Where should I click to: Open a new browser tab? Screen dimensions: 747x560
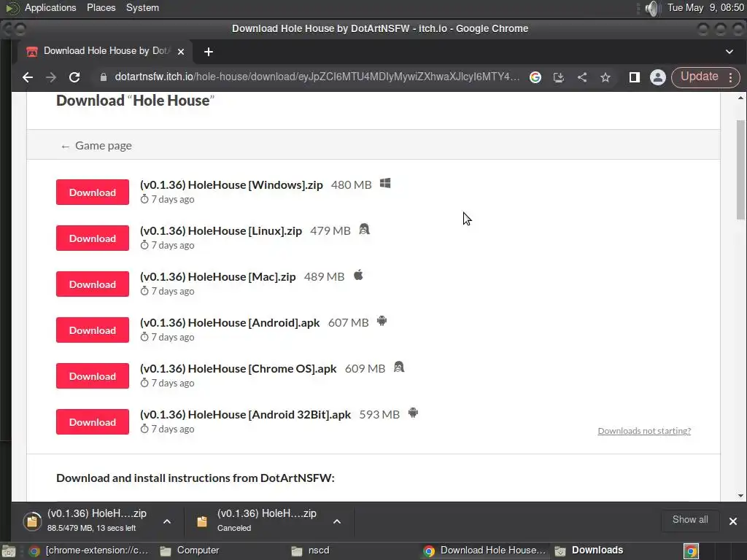point(208,52)
